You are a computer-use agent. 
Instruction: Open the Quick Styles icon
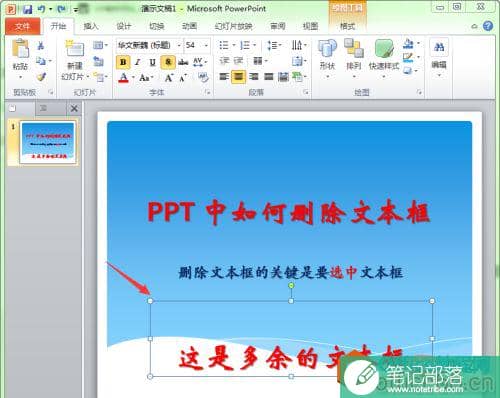tap(384, 49)
